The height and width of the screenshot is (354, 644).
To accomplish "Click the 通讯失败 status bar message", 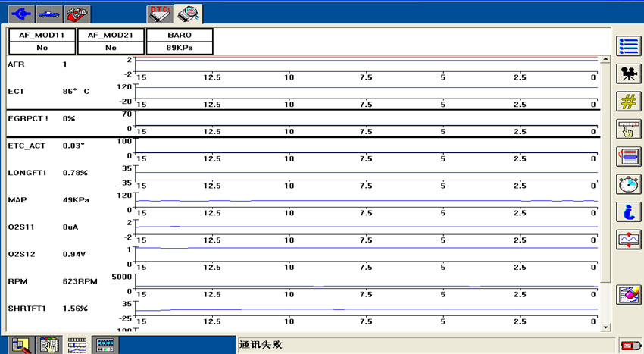I will click(261, 345).
